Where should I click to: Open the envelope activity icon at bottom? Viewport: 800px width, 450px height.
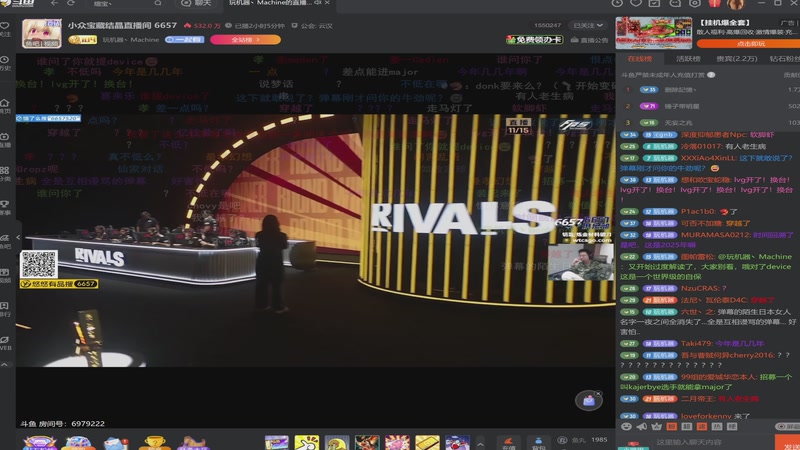116,443
